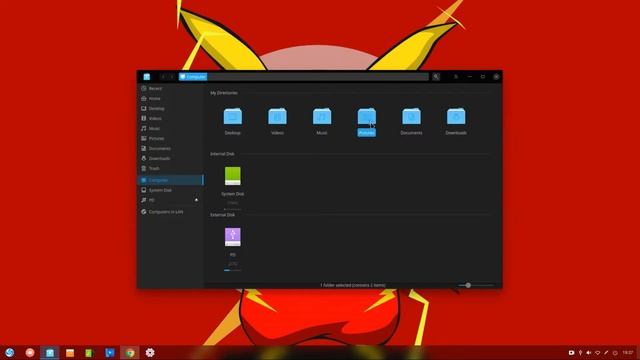The width and height of the screenshot is (640, 360).
Task: Open the launcher from the taskbar
Action: [x=9, y=353]
